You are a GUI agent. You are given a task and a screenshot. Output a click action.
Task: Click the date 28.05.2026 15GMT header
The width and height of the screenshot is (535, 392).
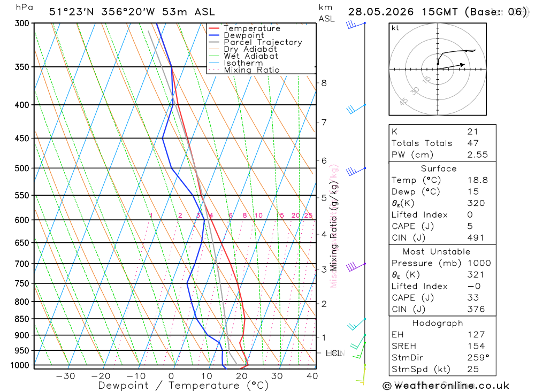click(403, 12)
